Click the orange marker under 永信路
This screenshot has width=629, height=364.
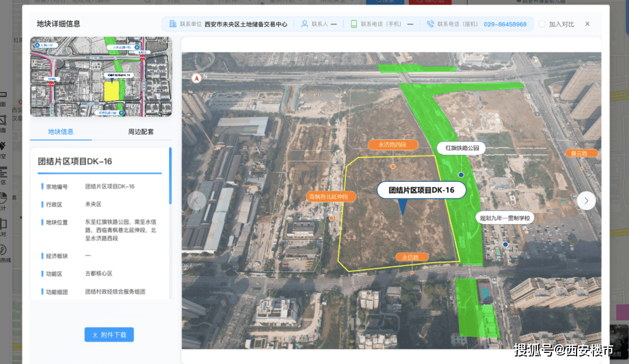coord(412,273)
